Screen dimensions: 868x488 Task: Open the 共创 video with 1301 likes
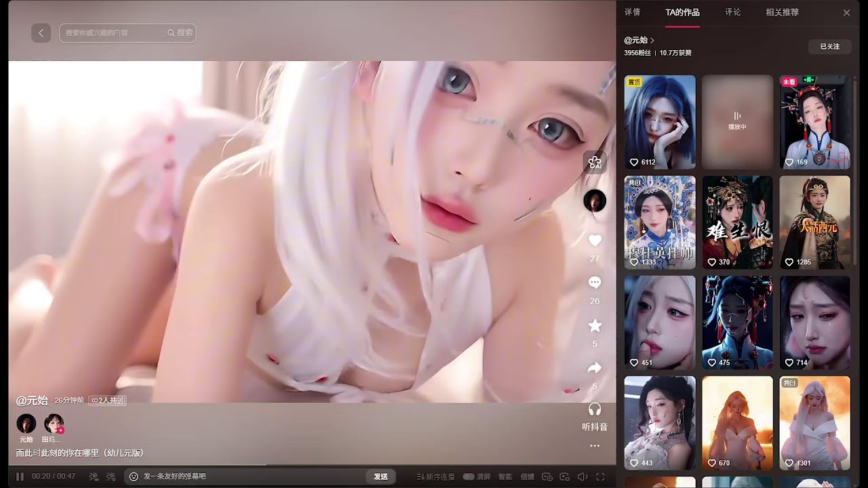coord(814,423)
